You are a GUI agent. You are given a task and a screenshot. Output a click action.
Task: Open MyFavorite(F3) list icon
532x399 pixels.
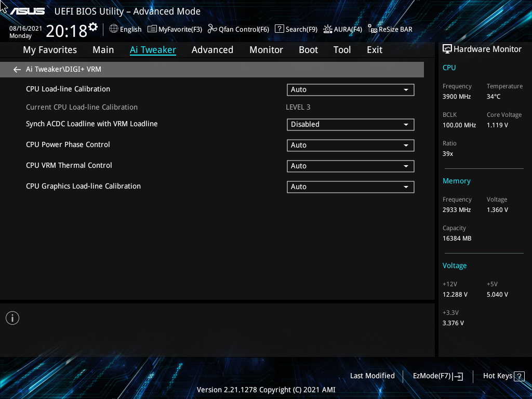pyautogui.click(x=152, y=29)
